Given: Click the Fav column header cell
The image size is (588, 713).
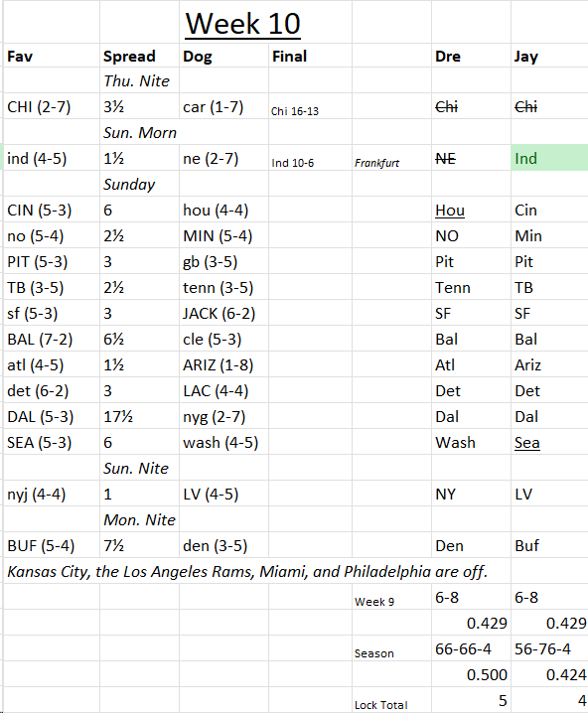Looking at the screenshot, I should tap(52, 56).
